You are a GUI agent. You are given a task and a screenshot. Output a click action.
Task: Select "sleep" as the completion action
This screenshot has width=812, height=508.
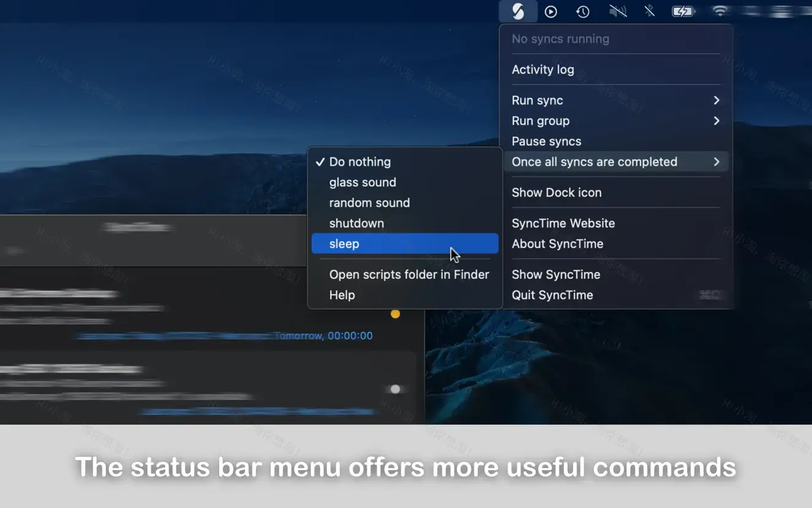(344, 243)
